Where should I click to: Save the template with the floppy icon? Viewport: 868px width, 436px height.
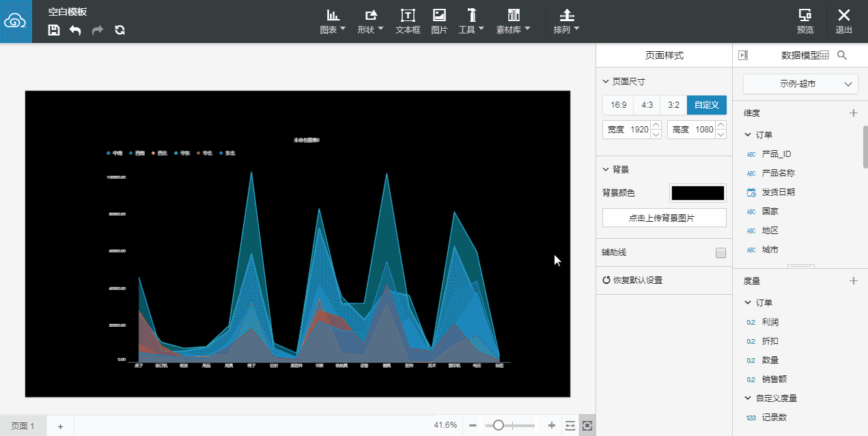[54, 30]
